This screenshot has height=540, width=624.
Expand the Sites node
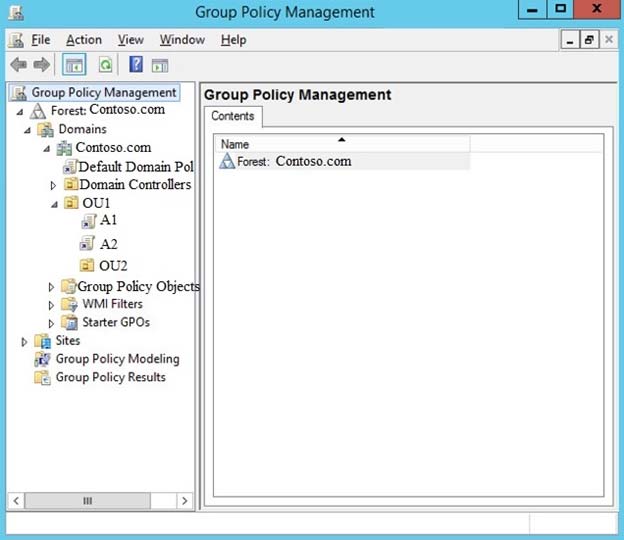[24, 342]
